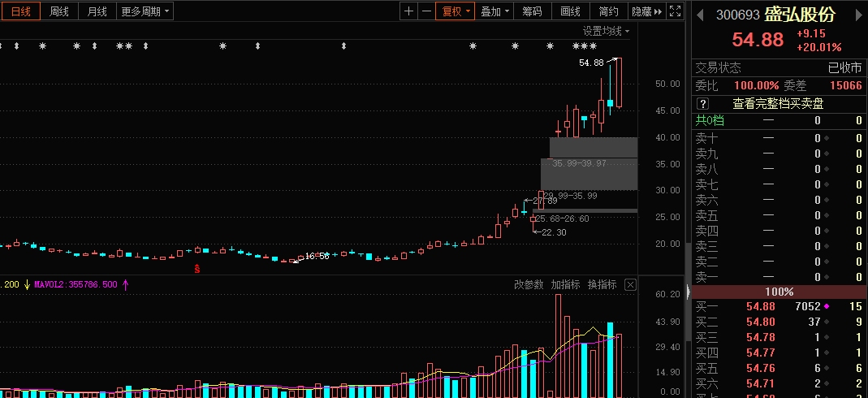The image size is (868, 398).
Task: Click the 22.30 price annotation on chart
Action: 554,232
